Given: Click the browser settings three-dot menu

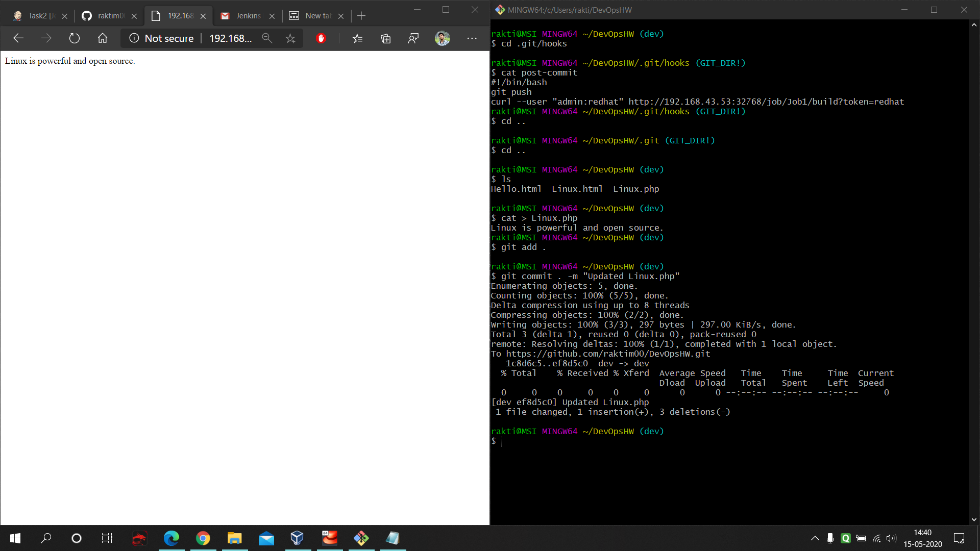Looking at the screenshot, I should 471,38.
